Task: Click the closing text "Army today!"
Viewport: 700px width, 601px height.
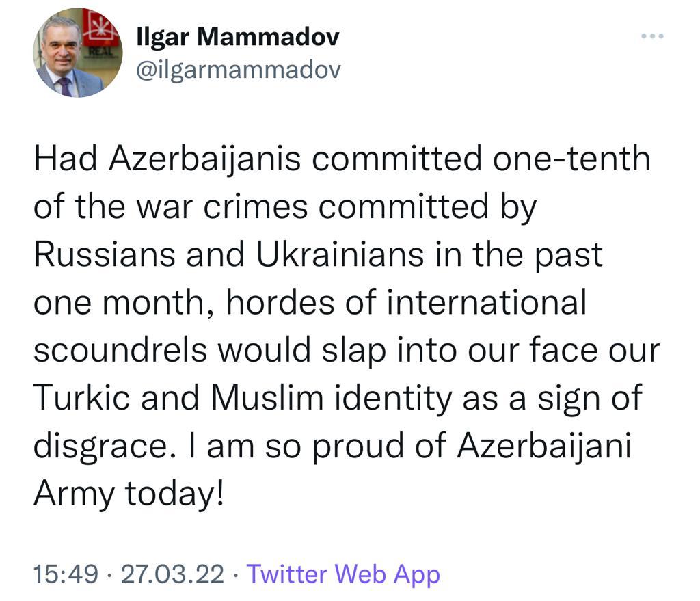Action: (129, 494)
